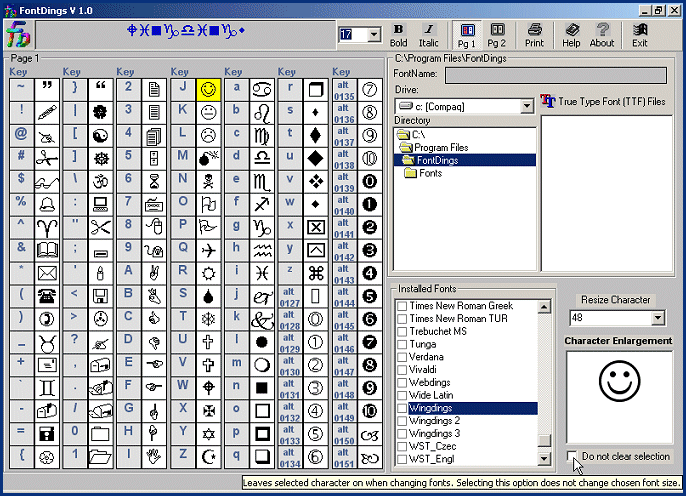Tick the Wingdings 2 checkbox
The width and height of the screenshot is (686, 496).
point(402,421)
